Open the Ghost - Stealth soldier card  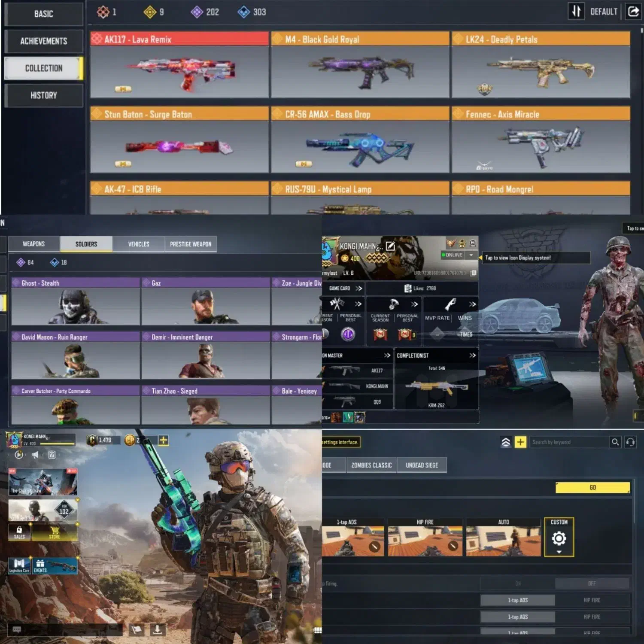tap(76, 301)
